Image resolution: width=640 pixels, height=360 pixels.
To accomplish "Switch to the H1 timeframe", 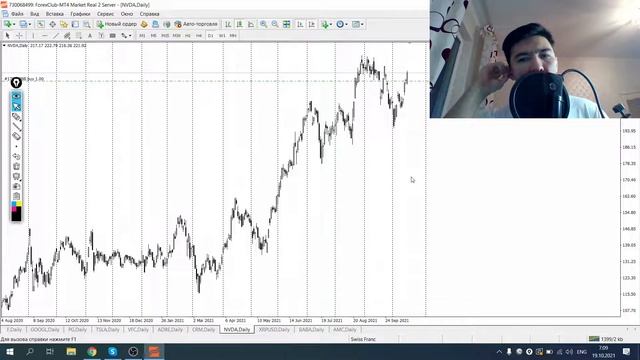I will 187,36.
